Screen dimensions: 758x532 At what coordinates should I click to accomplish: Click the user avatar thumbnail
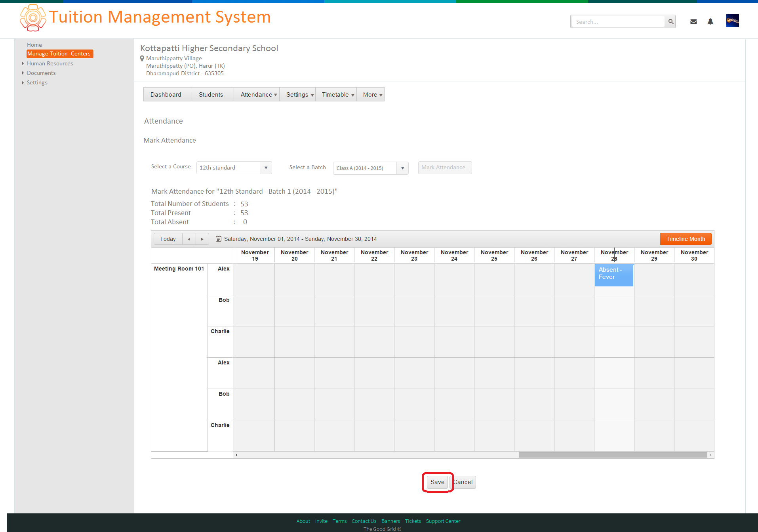pyautogui.click(x=733, y=21)
